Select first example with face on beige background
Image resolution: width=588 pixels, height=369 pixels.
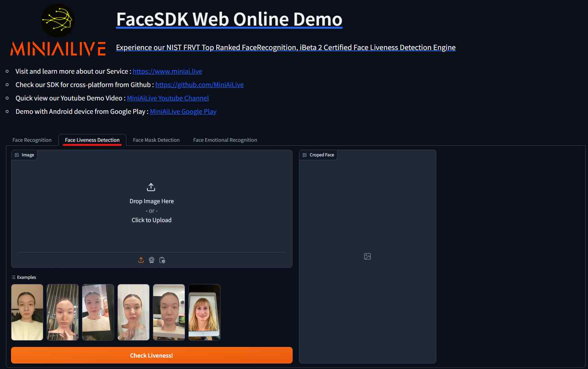pos(27,312)
